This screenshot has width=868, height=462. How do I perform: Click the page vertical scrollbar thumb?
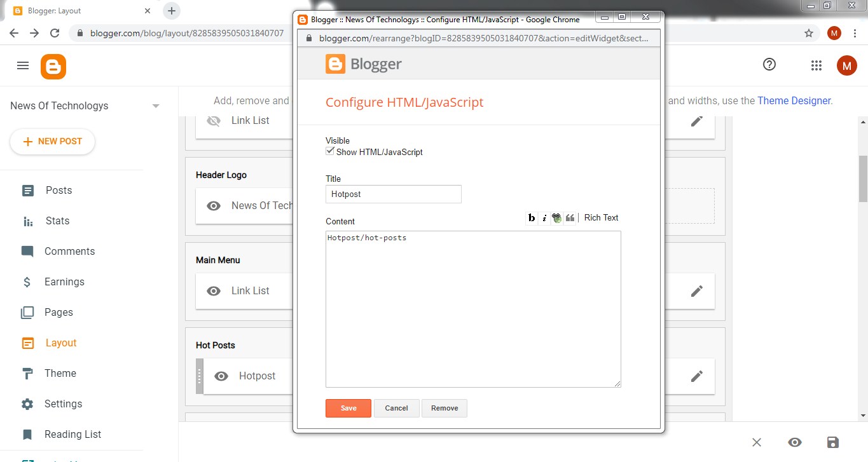tap(863, 179)
